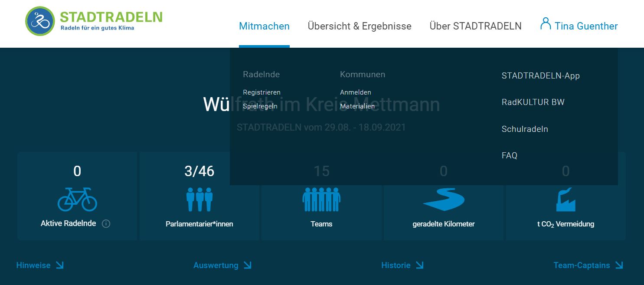Viewport: 644px width, 285px height.
Task: Click the Teams label
Action: pos(321,224)
